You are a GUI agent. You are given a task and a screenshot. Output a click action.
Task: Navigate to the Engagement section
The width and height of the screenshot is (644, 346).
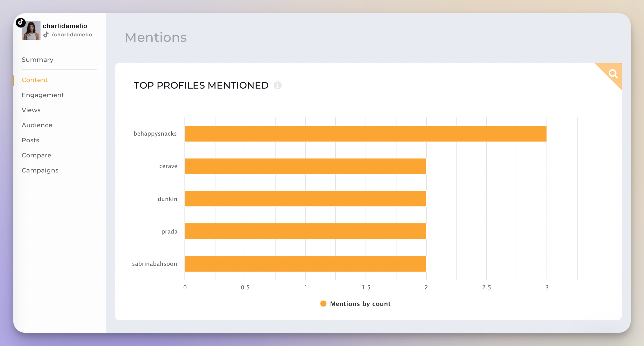point(43,95)
